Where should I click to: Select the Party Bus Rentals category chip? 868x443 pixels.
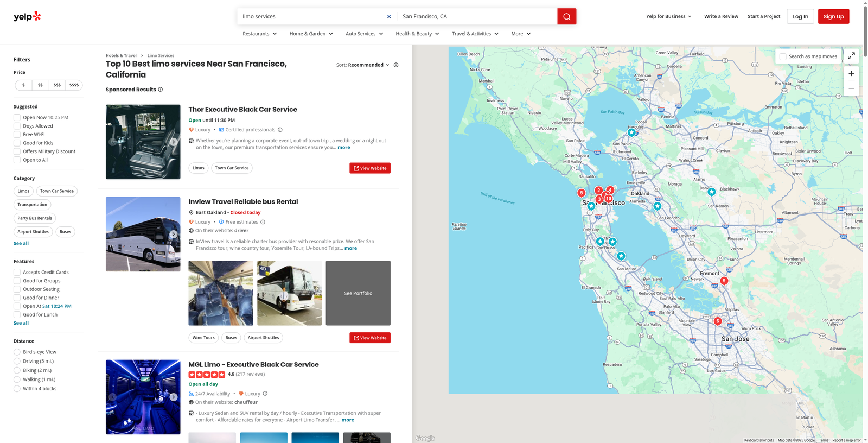point(35,218)
